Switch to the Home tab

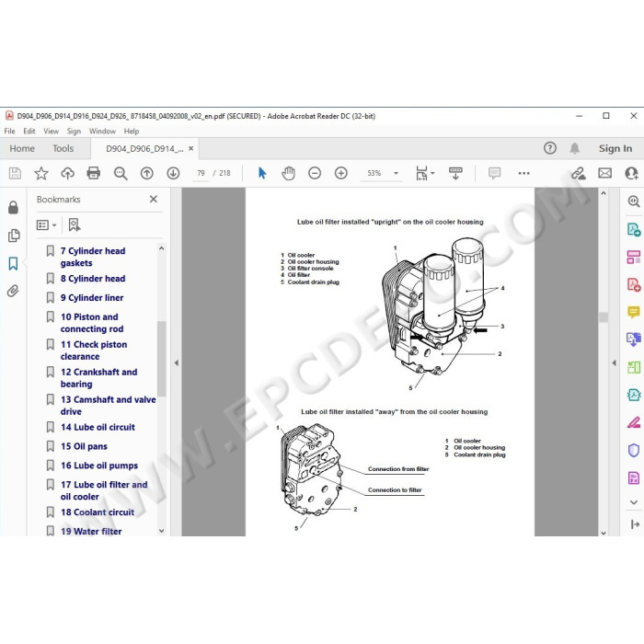[22, 148]
